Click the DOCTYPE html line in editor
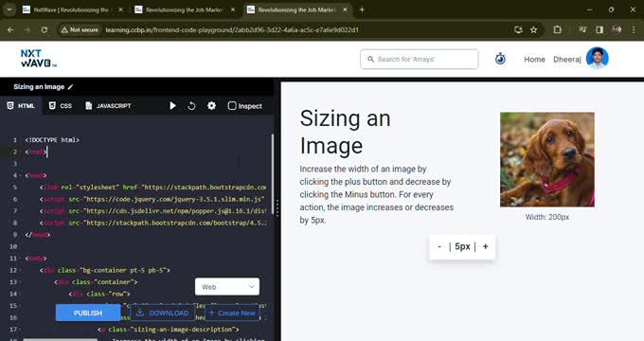 click(x=52, y=140)
